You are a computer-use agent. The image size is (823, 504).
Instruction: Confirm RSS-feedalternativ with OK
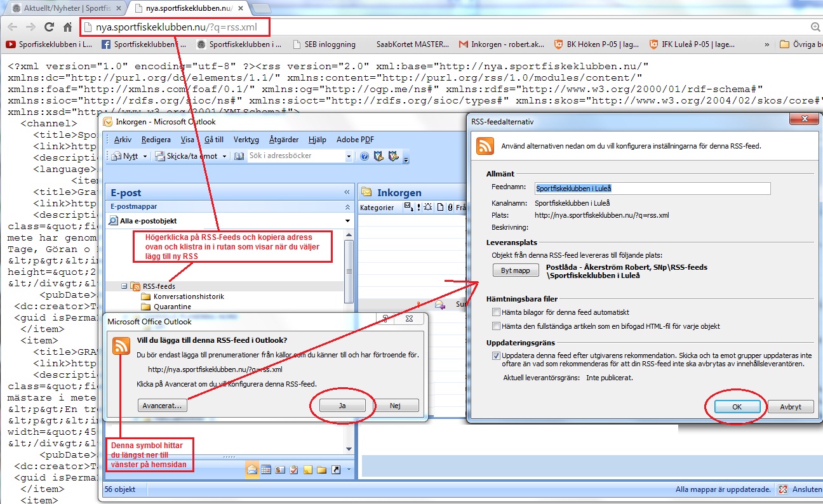[737, 407]
